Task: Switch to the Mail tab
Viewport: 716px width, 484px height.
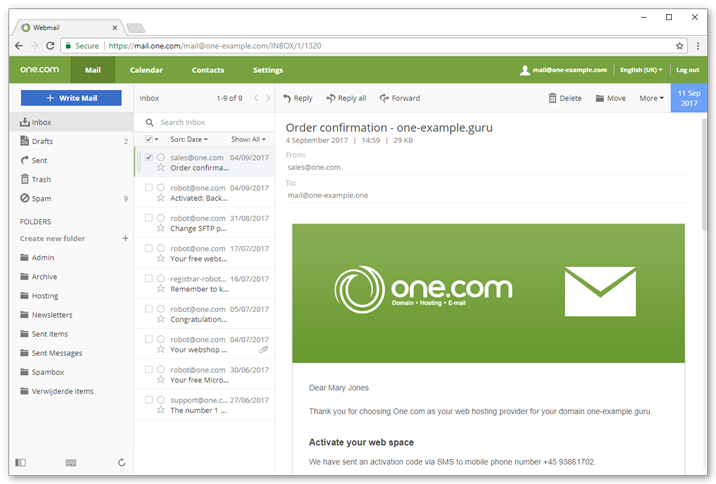Action: pos(93,70)
